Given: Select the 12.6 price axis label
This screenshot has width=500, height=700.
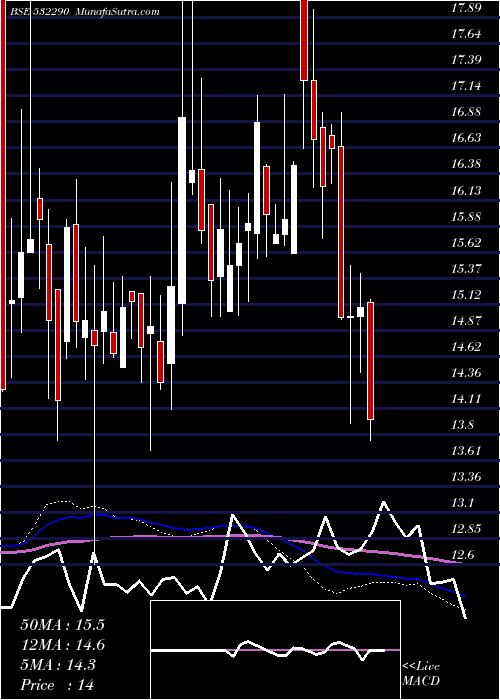Looking at the screenshot, I should 462,555.
